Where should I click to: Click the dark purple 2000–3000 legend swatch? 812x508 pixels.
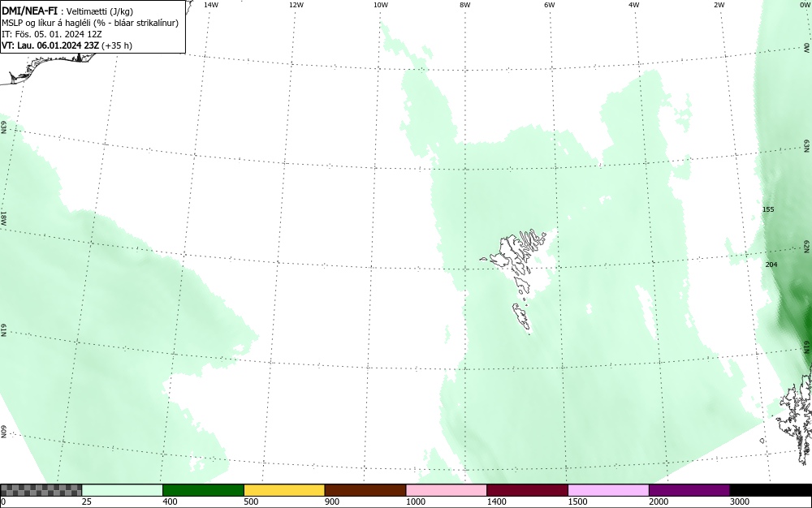[x=689, y=490]
